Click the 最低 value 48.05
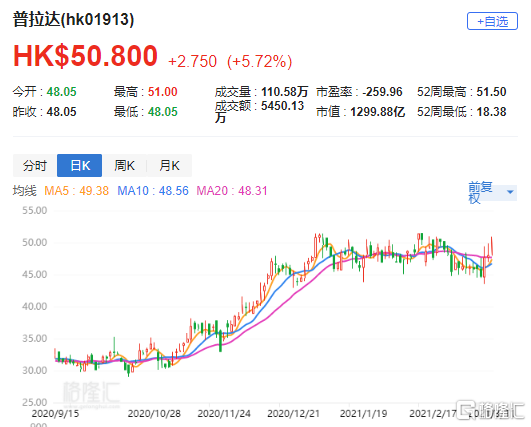Viewport: 531px width, 427px height. click(163, 112)
